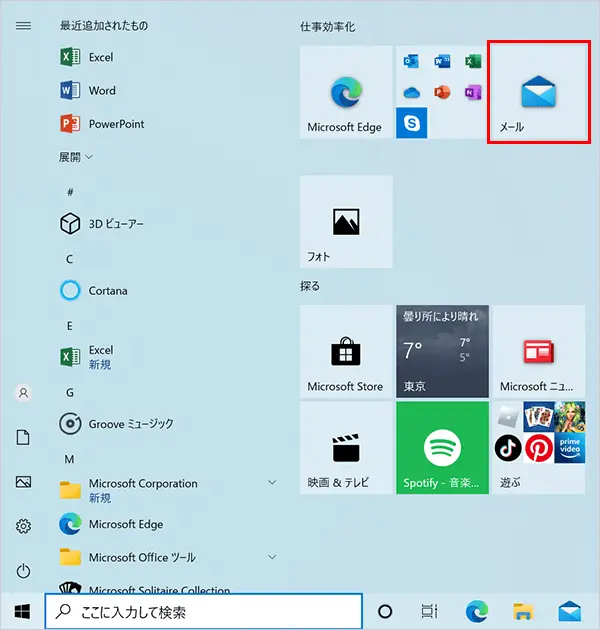Expand Microsoft Corporation folder chevron
Image resolution: width=600 pixels, height=630 pixels.
[x=272, y=482]
